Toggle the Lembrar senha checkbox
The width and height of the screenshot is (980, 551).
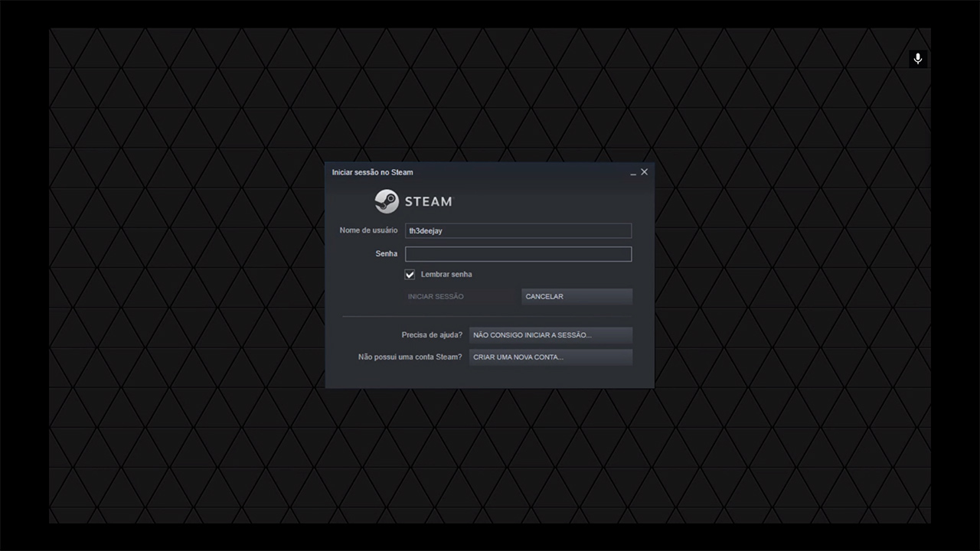pyautogui.click(x=410, y=275)
